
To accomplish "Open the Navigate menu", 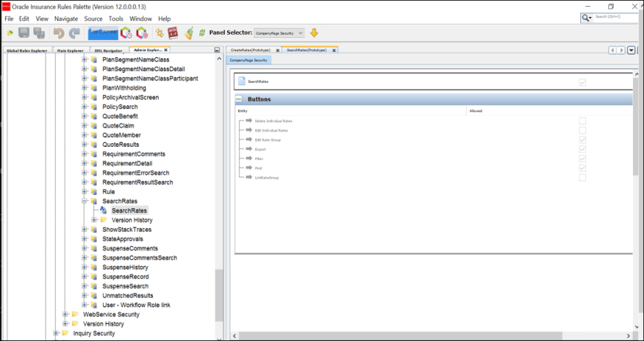I will (66, 19).
